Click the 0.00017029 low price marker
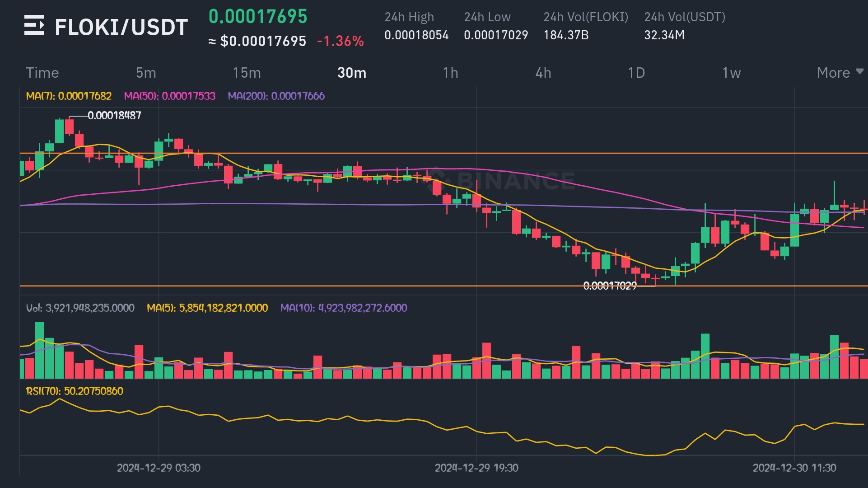Viewport: 868px width, 488px height. (610, 286)
